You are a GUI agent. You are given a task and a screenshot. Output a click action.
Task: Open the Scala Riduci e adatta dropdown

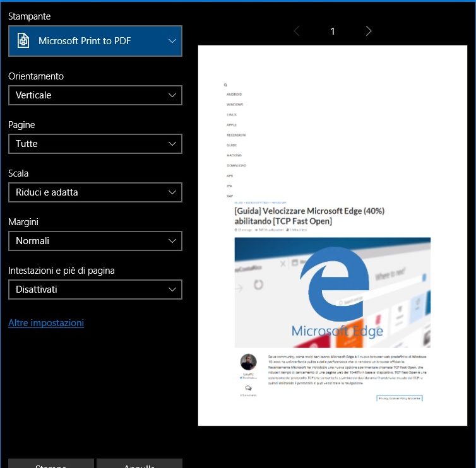pos(95,192)
